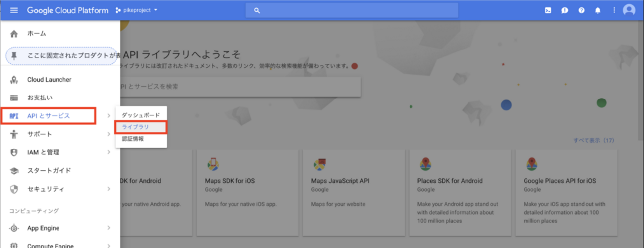Click the Home icon in sidebar
The height and width of the screenshot is (248, 644).
click(x=14, y=34)
